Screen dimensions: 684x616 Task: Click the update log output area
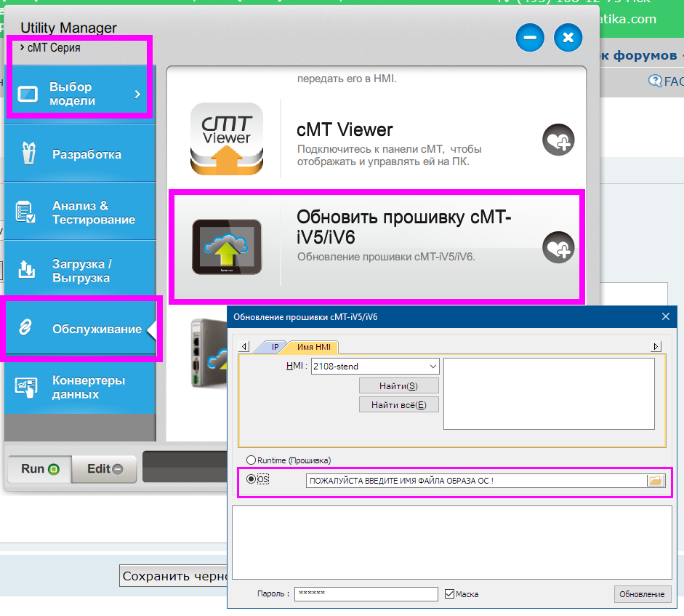click(x=452, y=543)
